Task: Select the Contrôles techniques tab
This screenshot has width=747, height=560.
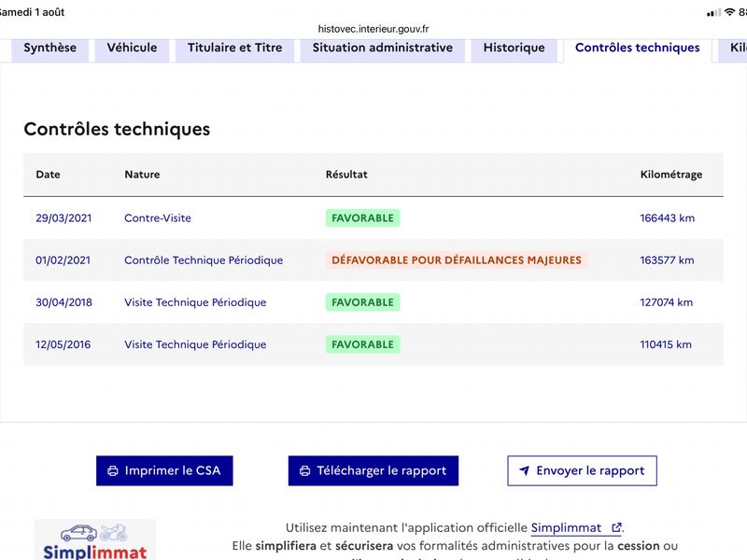Action: 638,49
